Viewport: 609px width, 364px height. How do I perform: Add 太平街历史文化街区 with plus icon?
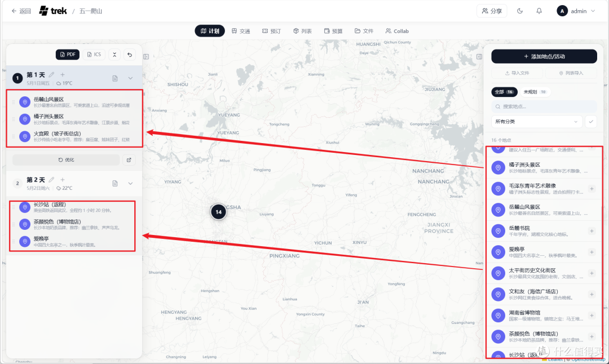point(592,273)
